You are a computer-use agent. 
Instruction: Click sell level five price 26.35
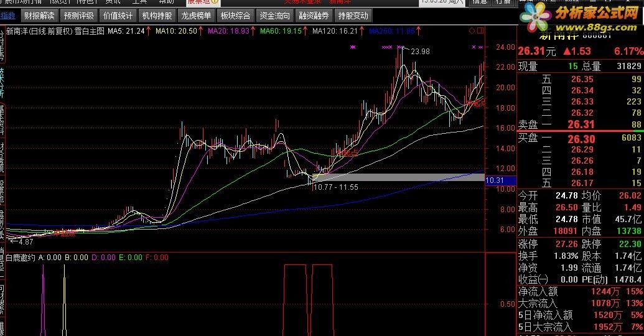(582, 79)
